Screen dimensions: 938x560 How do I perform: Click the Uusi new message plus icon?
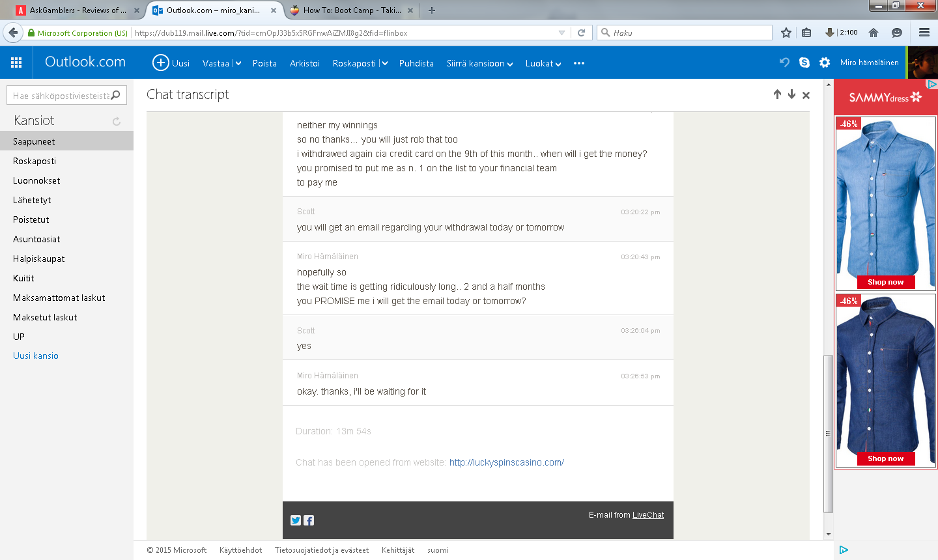tap(160, 63)
